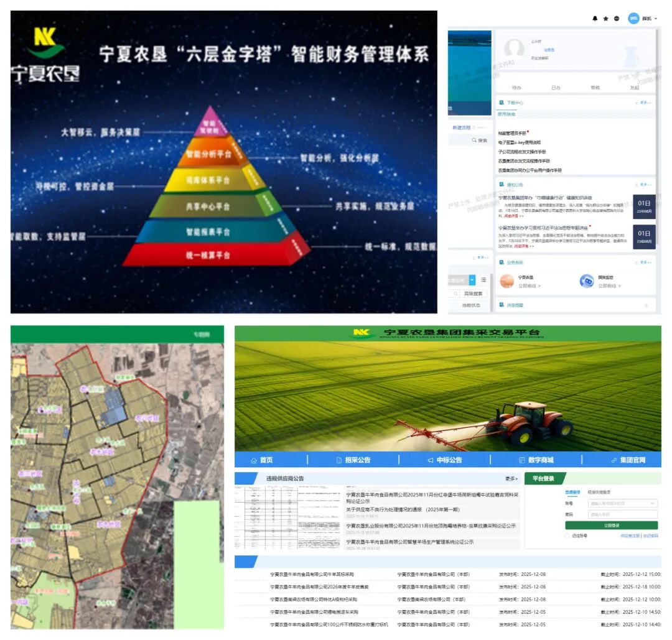672x640 pixels.
Task: Switch to the 招采公告 nav tab
Action: (353, 460)
